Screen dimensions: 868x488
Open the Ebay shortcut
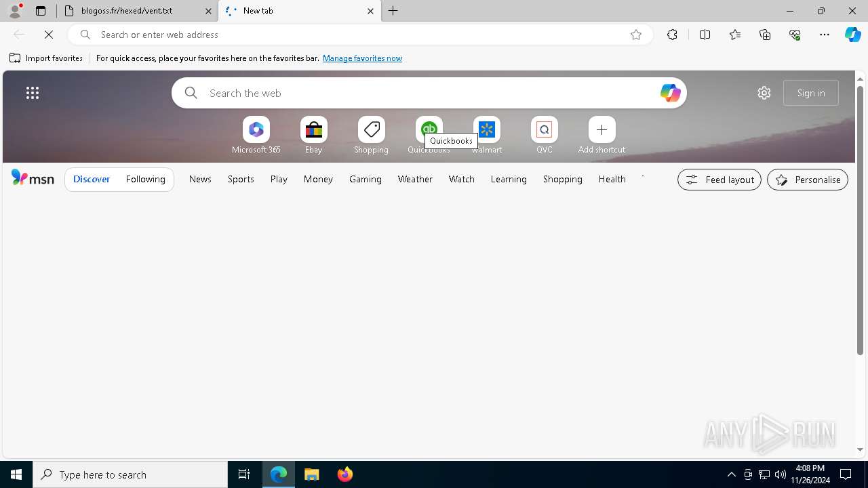tap(313, 135)
